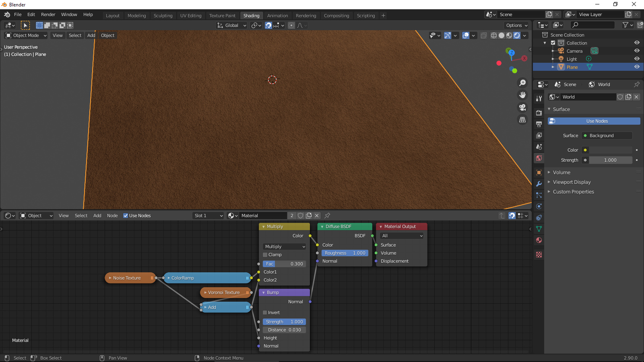Open the Object properties orange square tab
The image size is (644, 362).
pyautogui.click(x=539, y=173)
